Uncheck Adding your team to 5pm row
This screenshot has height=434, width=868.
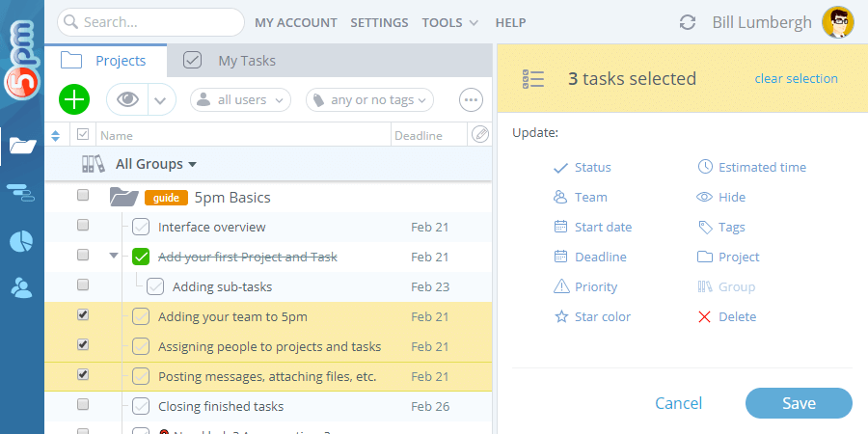83,314
